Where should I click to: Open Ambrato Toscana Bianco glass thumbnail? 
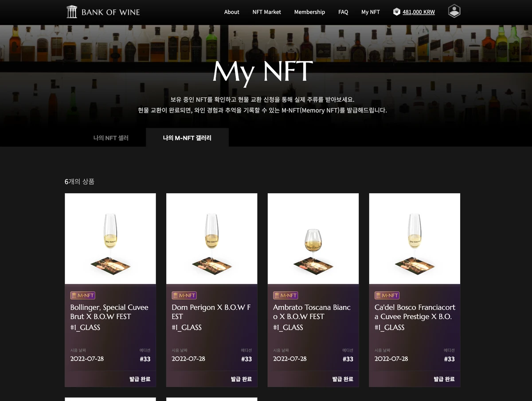tap(313, 239)
